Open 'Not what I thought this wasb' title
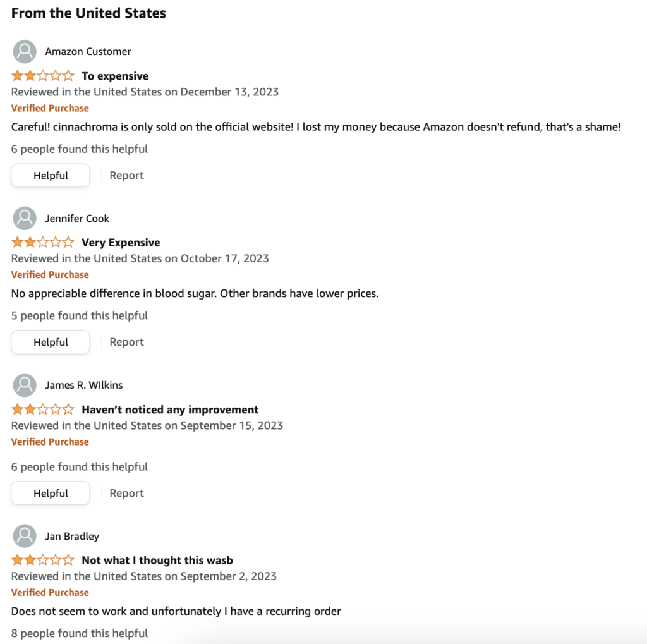Viewport: 647px width, 644px height. [x=157, y=560]
